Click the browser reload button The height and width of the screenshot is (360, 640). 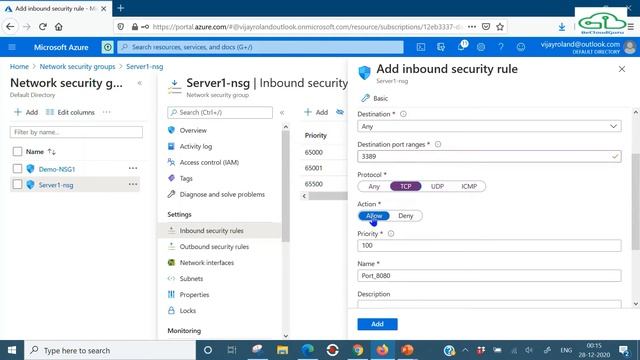42,27
